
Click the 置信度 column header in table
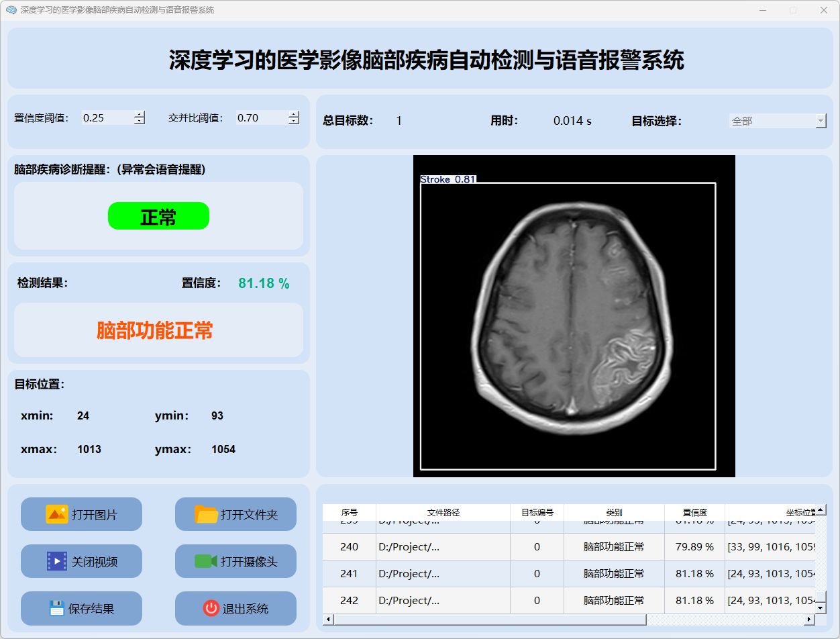pyautogui.click(x=694, y=512)
